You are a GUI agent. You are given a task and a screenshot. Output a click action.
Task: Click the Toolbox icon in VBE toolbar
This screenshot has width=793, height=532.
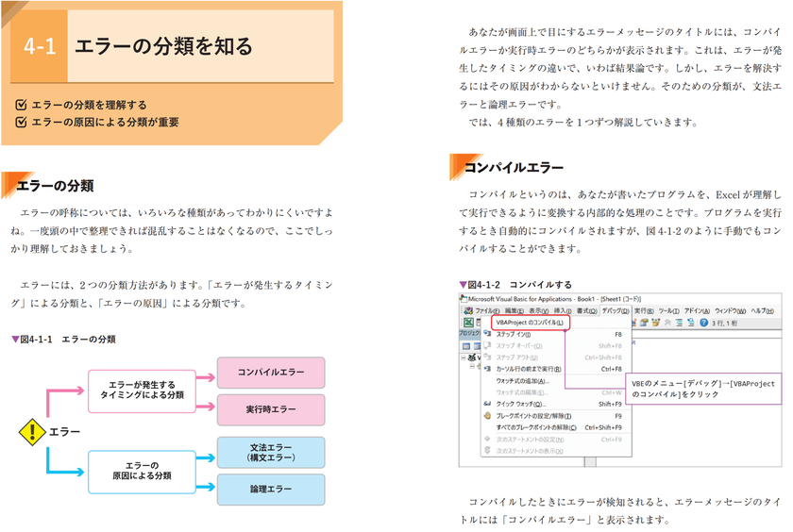coord(667,323)
